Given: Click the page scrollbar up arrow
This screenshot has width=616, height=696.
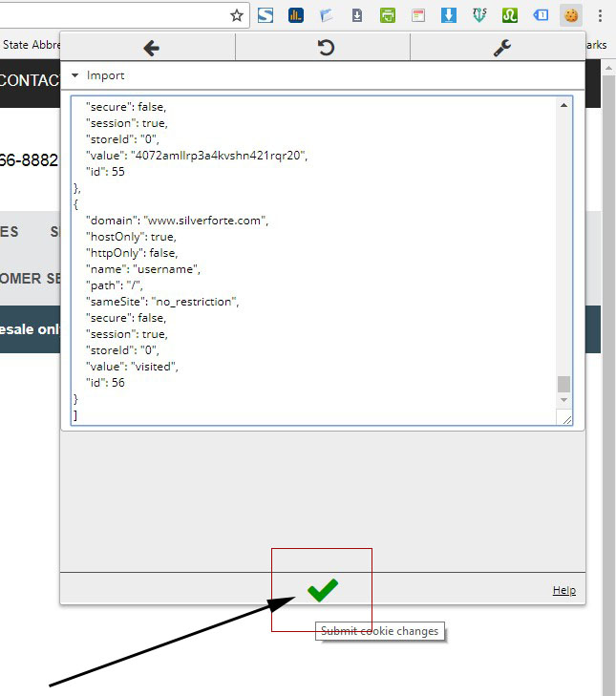Looking at the screenshot, I should tap(608, 68).
